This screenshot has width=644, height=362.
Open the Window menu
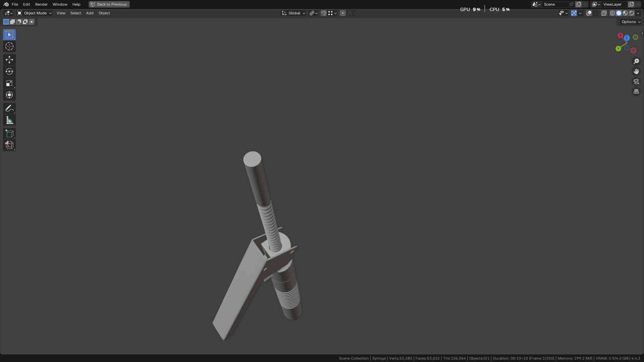click(60, 4)
